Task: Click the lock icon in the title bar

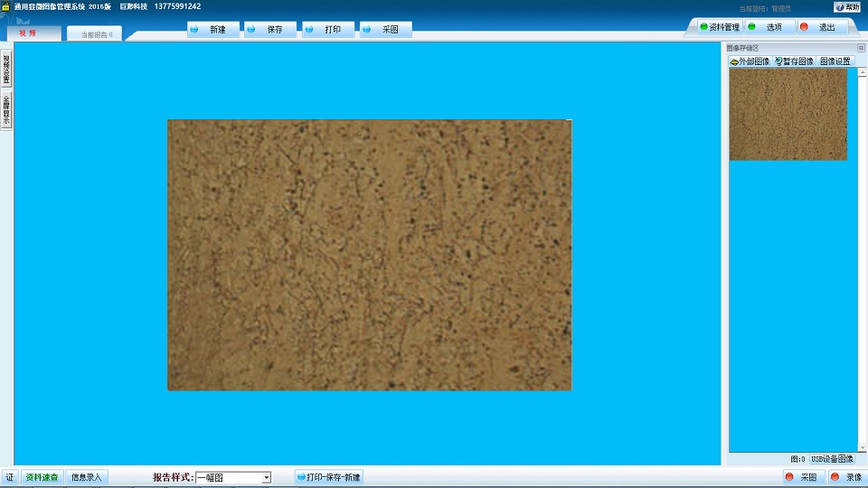Action: (x=6, y=6)
